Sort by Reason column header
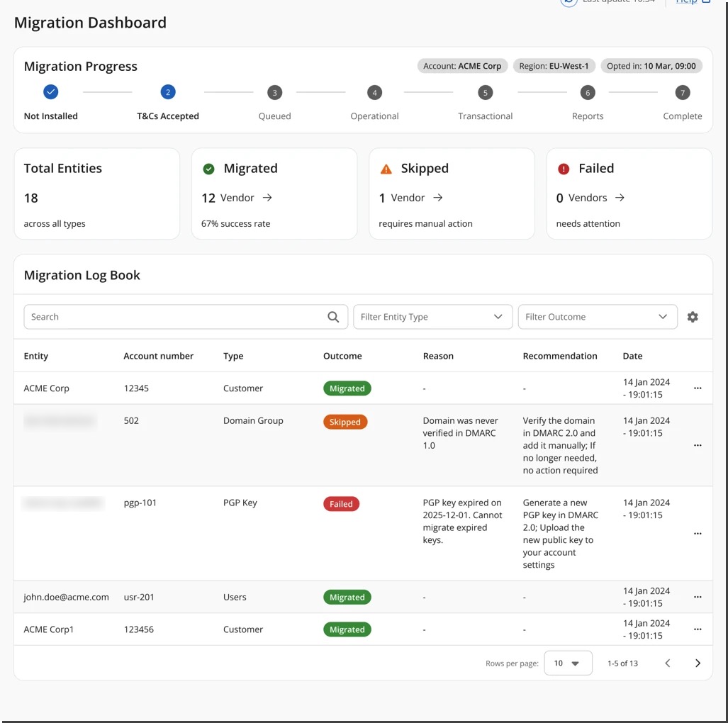This screenshot has width=728, height=723. [x=438, y=356]
